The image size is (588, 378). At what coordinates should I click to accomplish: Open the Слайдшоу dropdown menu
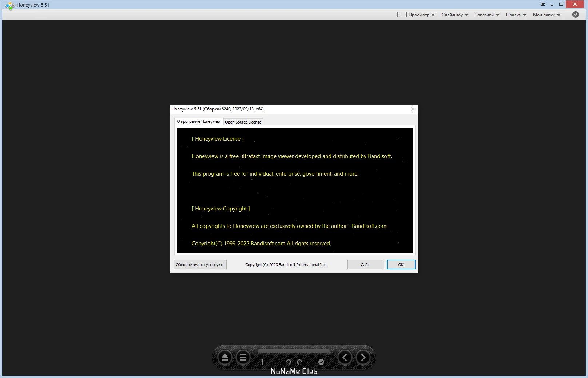455,15
